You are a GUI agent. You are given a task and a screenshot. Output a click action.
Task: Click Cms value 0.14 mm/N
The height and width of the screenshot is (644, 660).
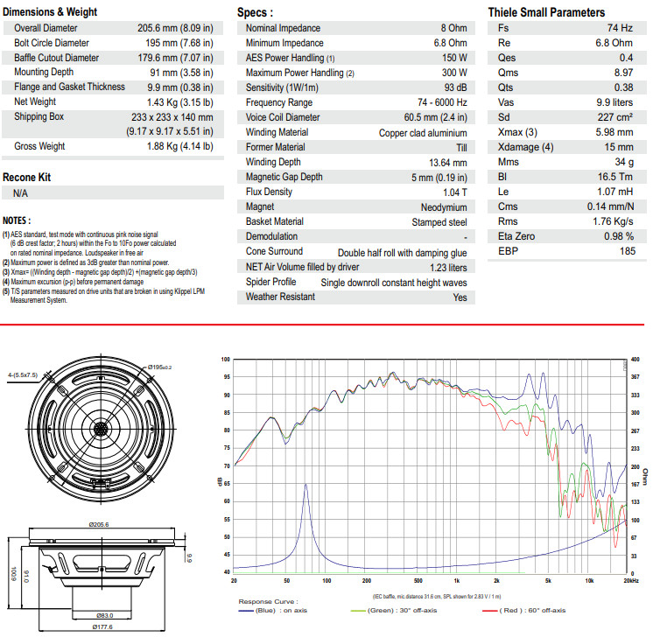610,206
